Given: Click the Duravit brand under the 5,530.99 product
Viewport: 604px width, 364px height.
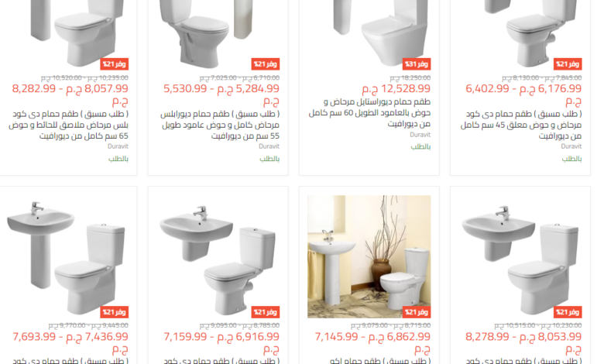Looking at the screenshot, I should click(x=269, y=146).
